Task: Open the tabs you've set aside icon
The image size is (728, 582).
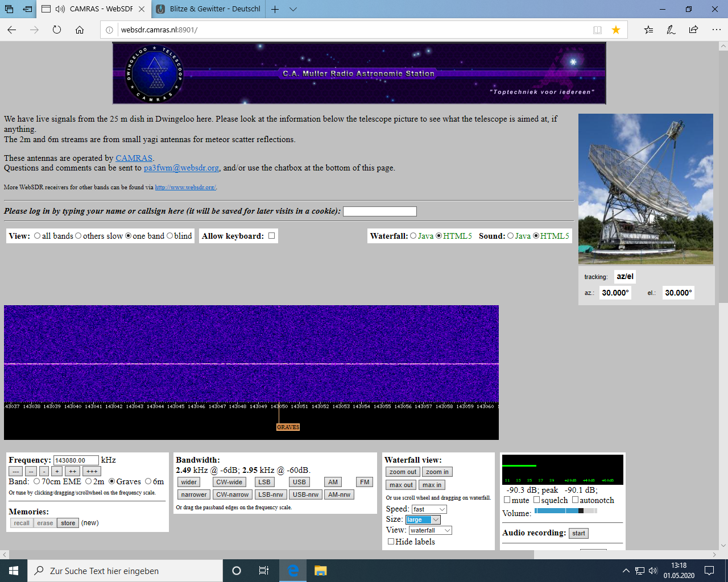Action: [9, 9]
